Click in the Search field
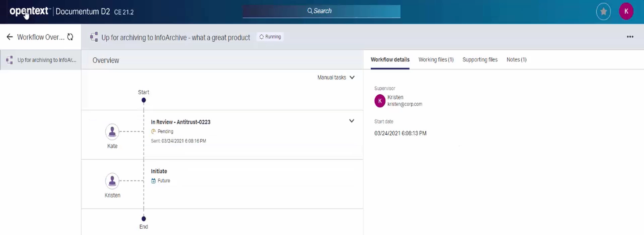The width and height of the screenshot is (644, 235). (321, 11)
